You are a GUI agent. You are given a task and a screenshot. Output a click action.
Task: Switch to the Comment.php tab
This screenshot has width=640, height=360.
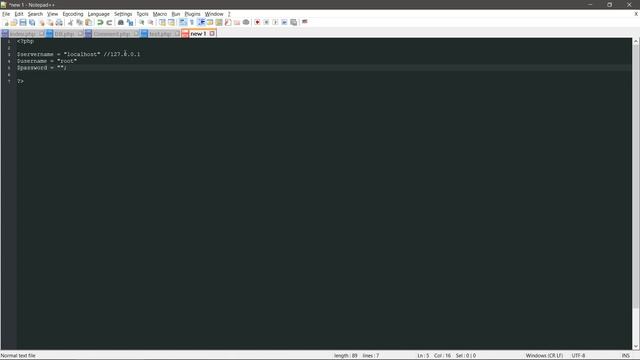(x=111, y=34)
